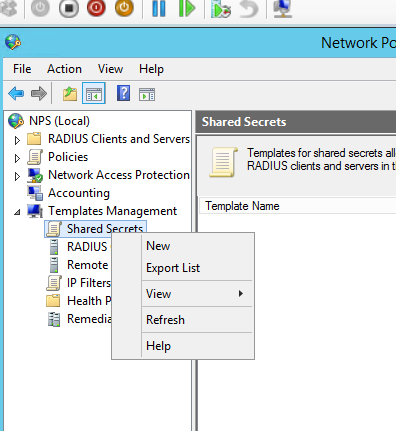Expand the Network Access Protection node
Viewport: 396px width, 431px height.
pos(17,176)
